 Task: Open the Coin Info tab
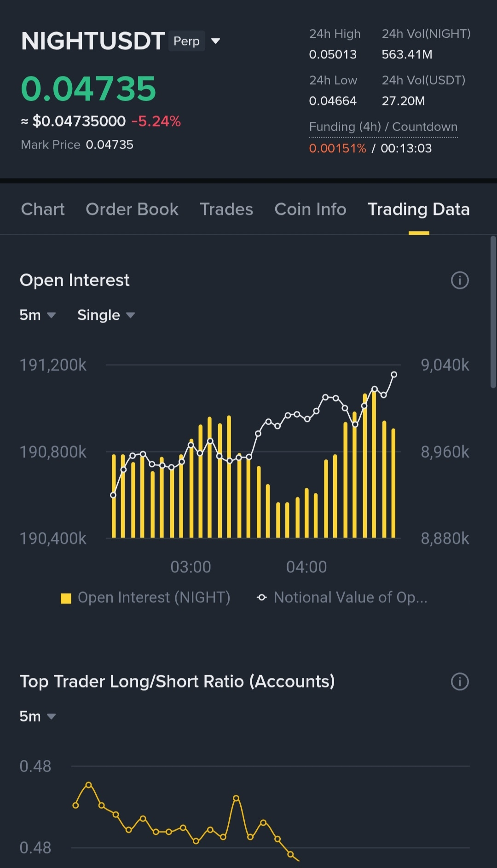click(310, 209)
